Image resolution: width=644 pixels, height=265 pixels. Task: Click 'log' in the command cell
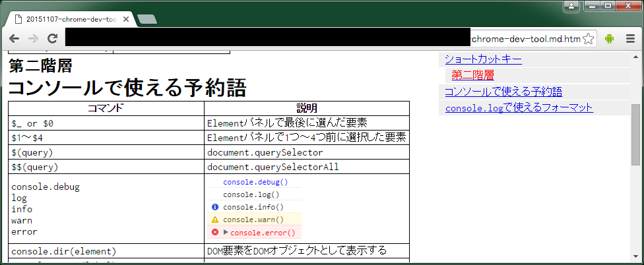click(19, 198)
